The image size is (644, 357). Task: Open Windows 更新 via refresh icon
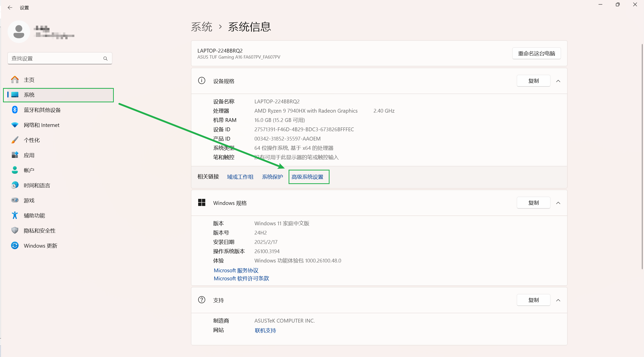(x=15, y=245)
